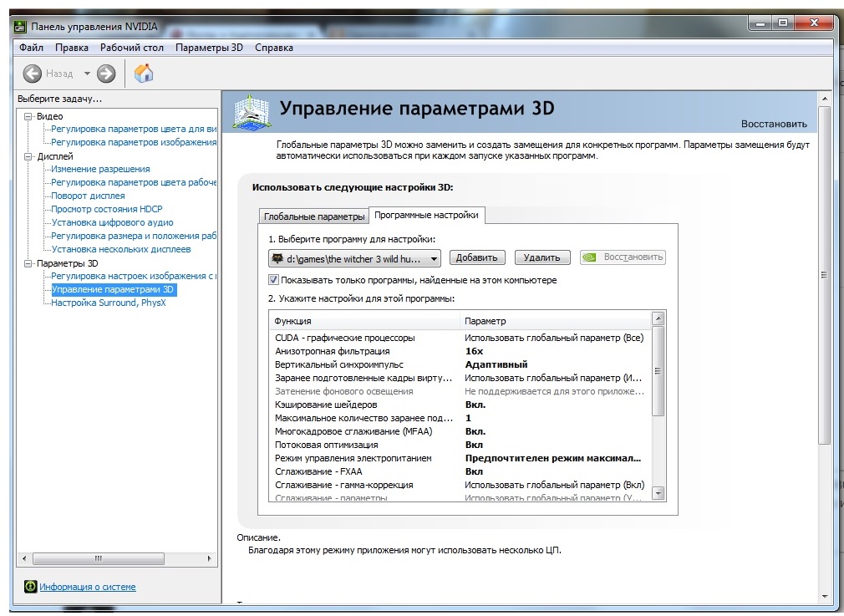Collapse the Дисплей tree node
This screenshot has width=844, height=616.
[28, 156]
